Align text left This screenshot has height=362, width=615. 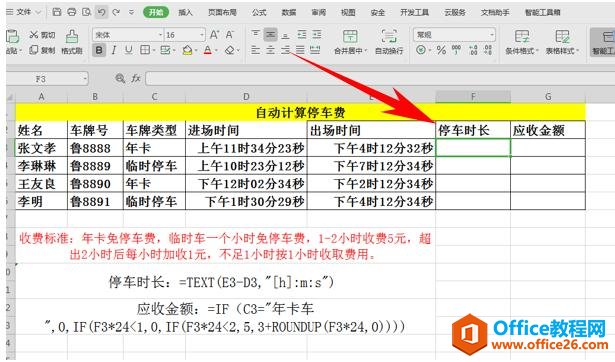pyautogui.click(x=255, y=50)
